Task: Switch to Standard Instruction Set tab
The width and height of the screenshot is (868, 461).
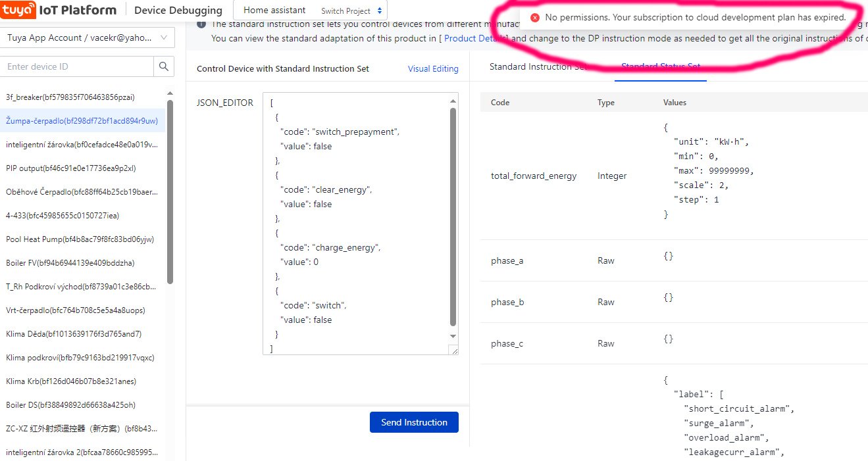Action: (538, 66)
